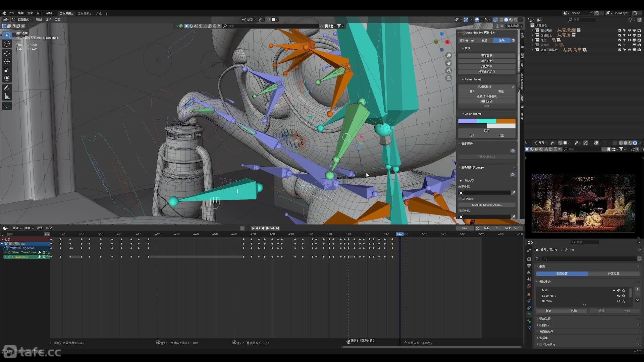Enable the In Place checkbox

pos(461,199)
